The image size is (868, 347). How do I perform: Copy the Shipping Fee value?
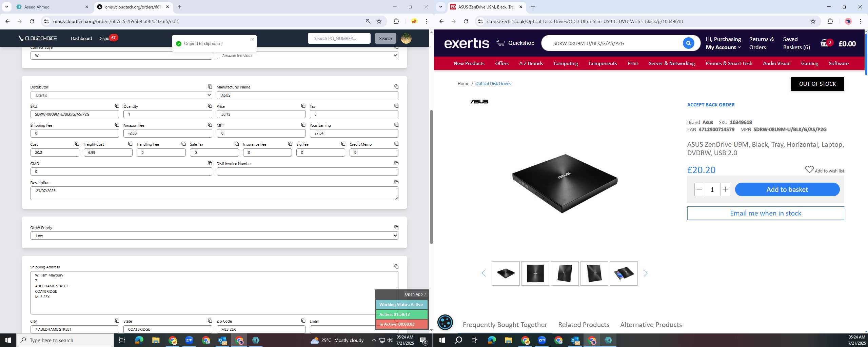point(117,125)
